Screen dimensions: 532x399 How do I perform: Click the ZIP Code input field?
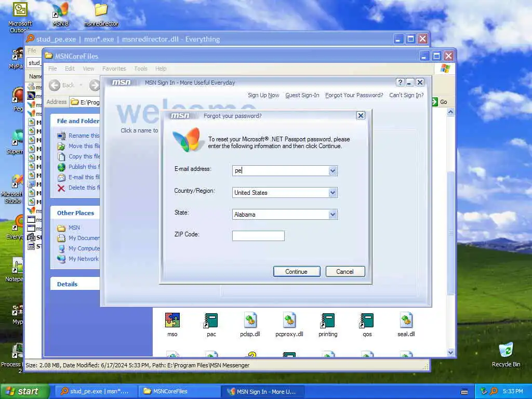(x=258, y=236)
